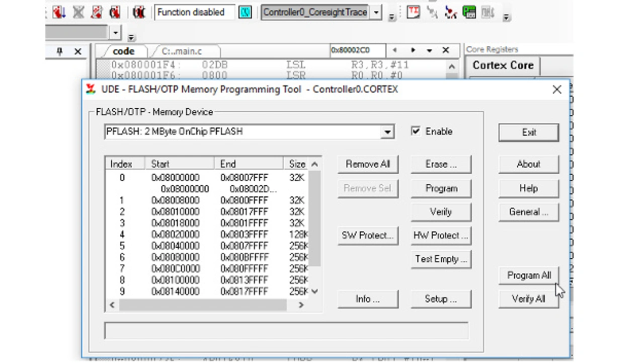The height and width of the screenshot is (363, 644).
Task: Open the Controller0_CoresightTrace dropdown
Action: click(376, 13)
